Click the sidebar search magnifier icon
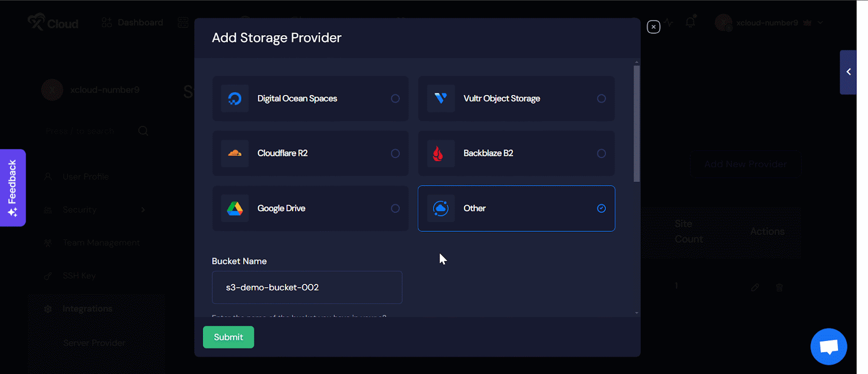868x374 pixels. tap(143, 131)
